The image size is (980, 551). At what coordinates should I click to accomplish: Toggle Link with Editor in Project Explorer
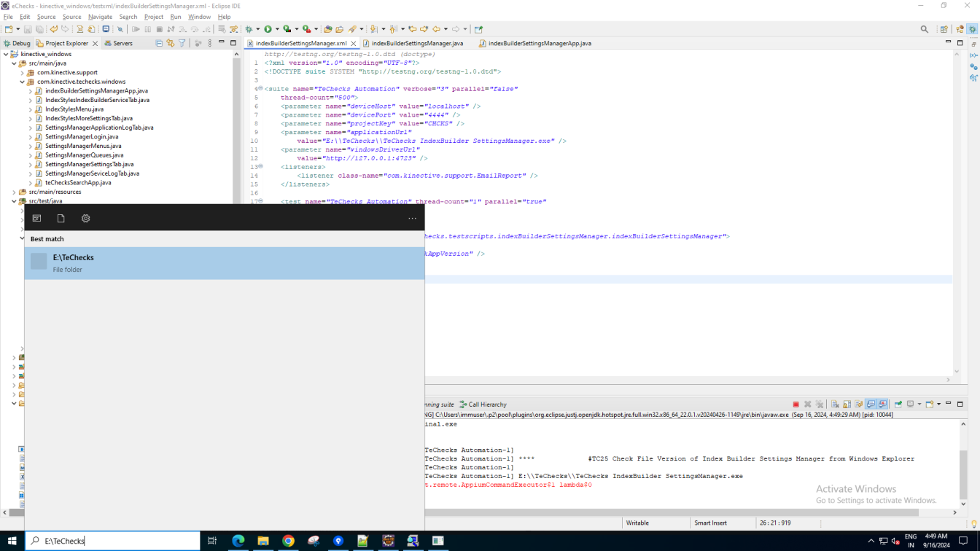[171, 44]
